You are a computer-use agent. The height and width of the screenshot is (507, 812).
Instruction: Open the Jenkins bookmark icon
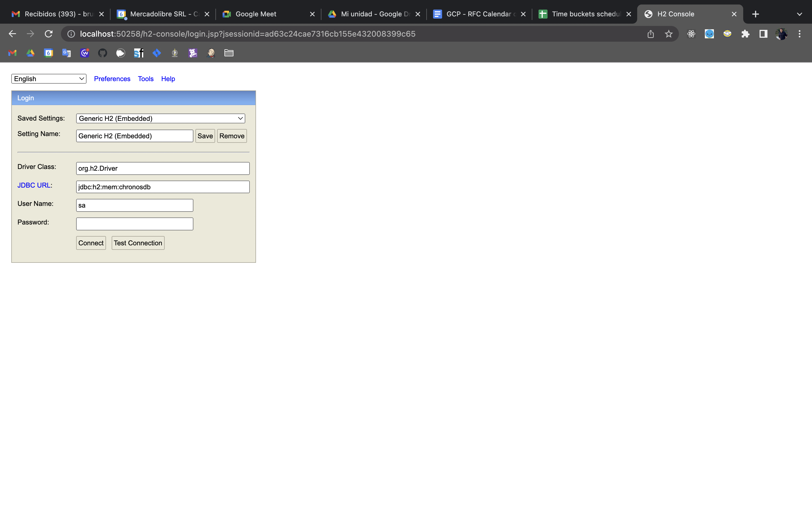211,53
